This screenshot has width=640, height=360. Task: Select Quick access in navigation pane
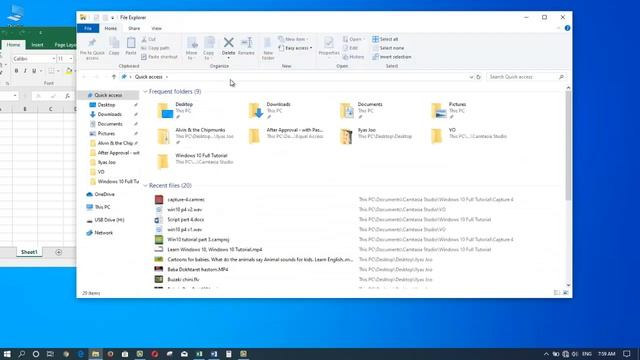point(108,95)
